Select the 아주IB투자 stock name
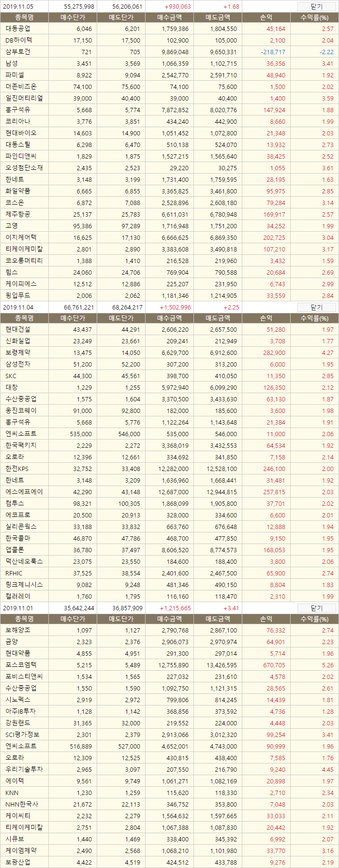This screenshot has height=868, width=339. pos(20,712)
